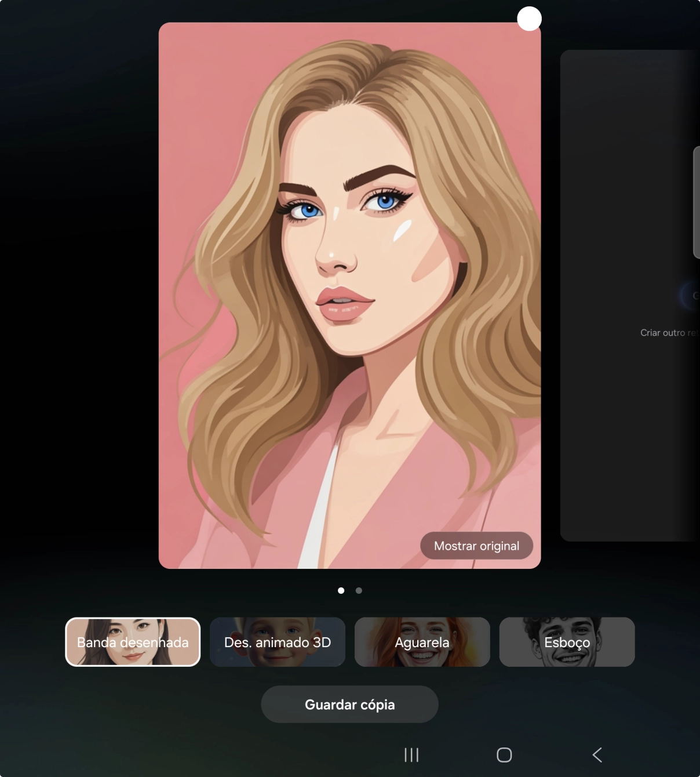
Task: Tap the back arrow navigation icon
Action: (597, 755)
